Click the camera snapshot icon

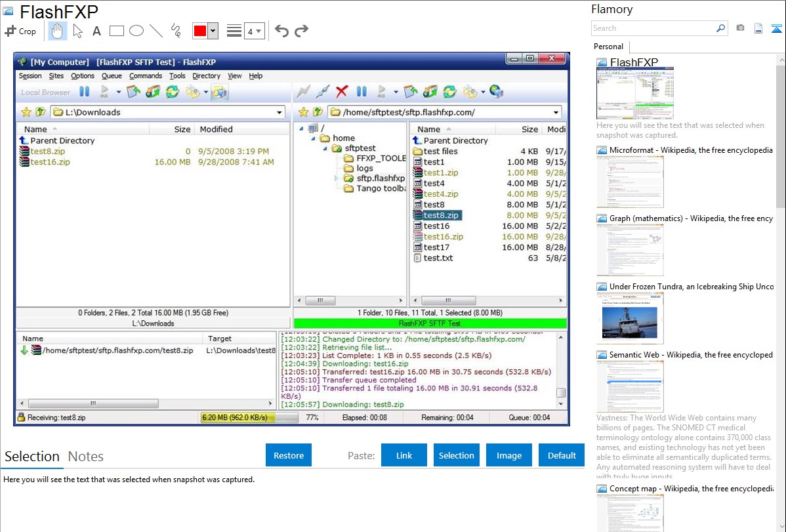point(740,28)
